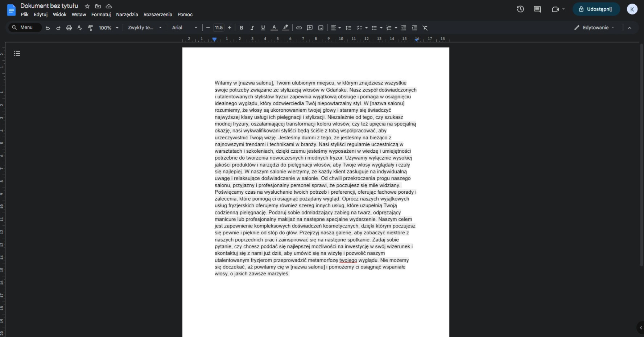Click the Udostępnij button

coord(596,9)
